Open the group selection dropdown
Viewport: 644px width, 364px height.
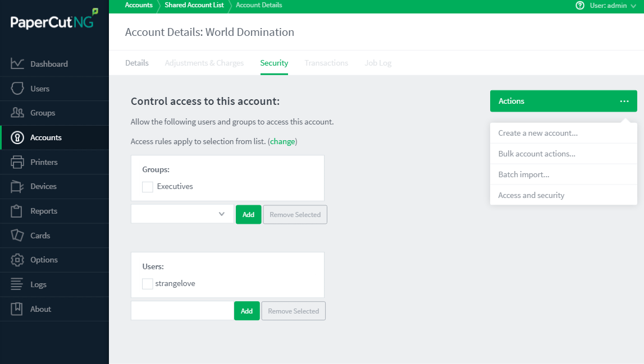[x=182, y=214]
